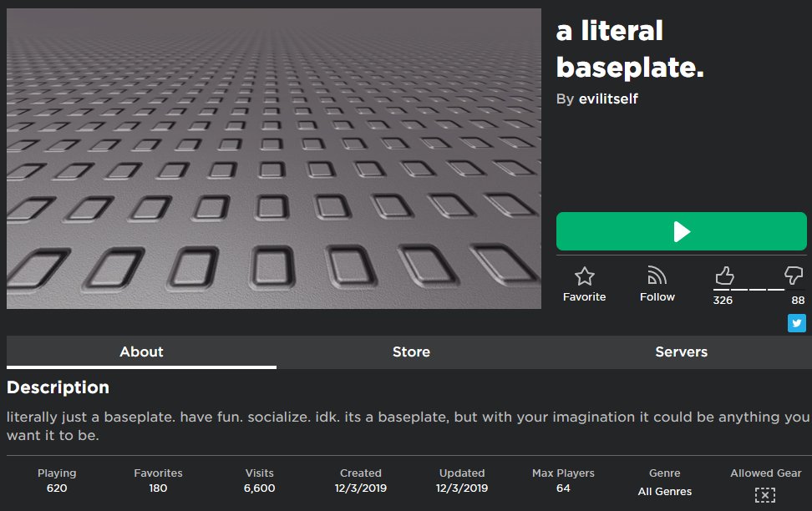This screenshot has width=812, height=511.
Task: Click the Visits value 6,600
Action: [260, 488]
